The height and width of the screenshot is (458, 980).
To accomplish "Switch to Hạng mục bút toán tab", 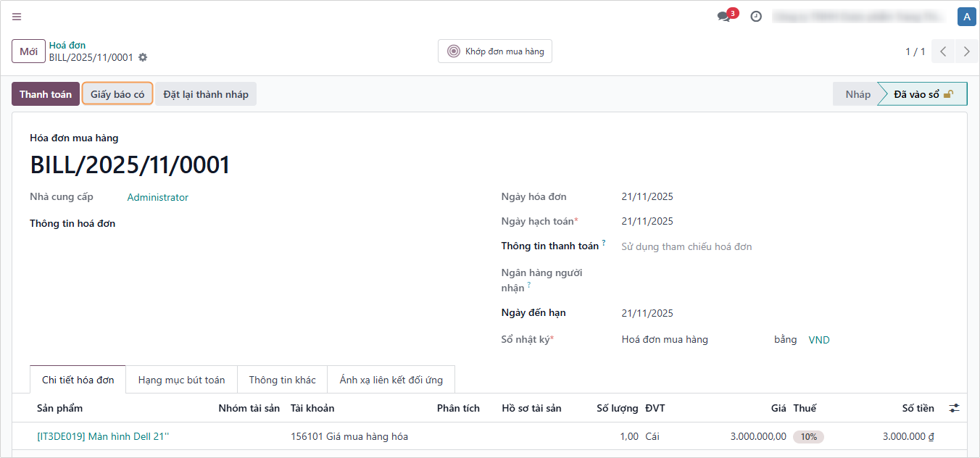I will (x=181, y=380).
